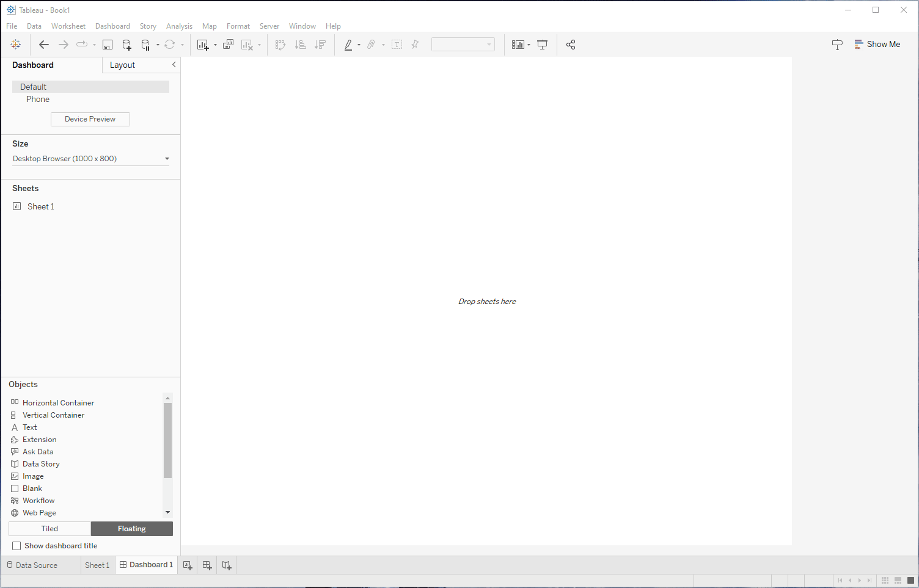Image resolution: width=919 pixels, height=588 pixels.
Task: Add a new data source via toolbar icon
Action: click(x=126, y=45)
